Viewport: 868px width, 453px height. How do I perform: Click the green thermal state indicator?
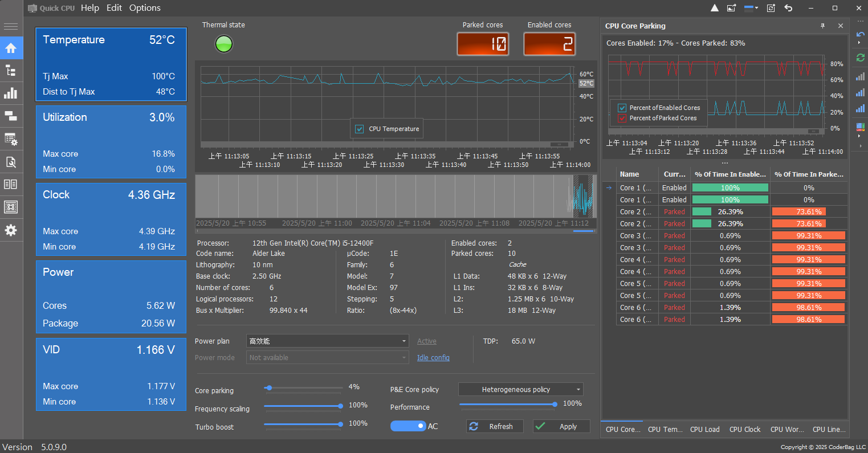click(224, 44)
